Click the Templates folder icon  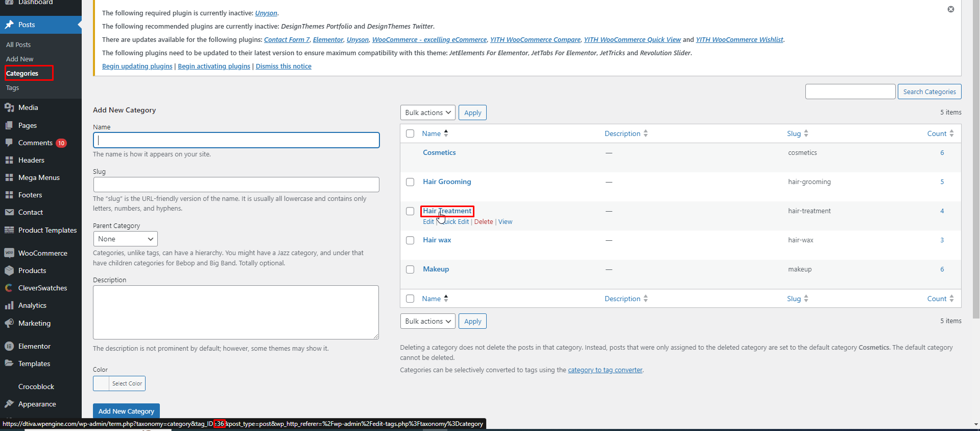tap(9, 364)
